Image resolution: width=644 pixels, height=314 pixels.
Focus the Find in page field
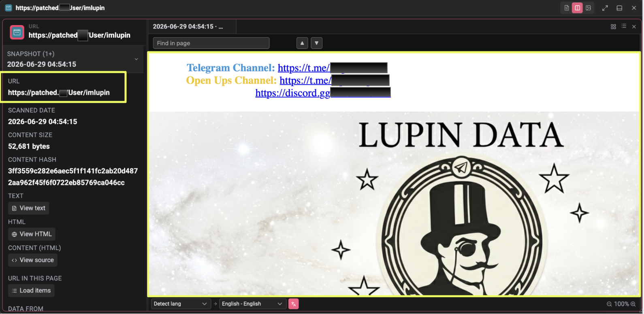coord(211,43)
